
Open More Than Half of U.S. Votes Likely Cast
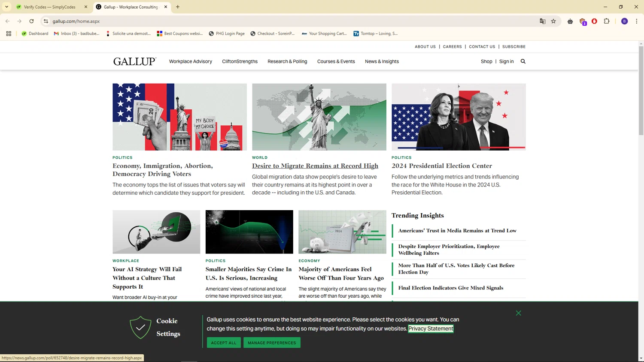456,268
